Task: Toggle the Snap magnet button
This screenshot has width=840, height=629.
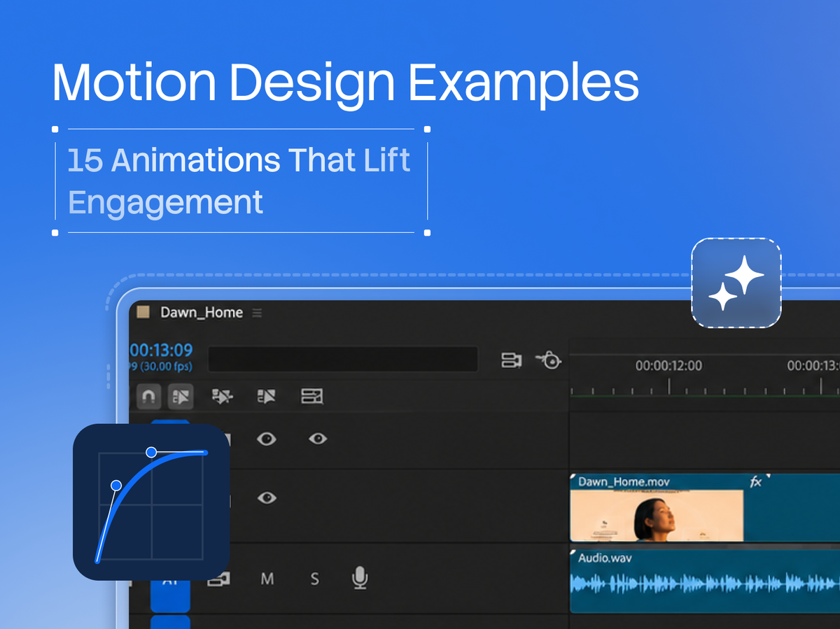Action: [148, 397]
